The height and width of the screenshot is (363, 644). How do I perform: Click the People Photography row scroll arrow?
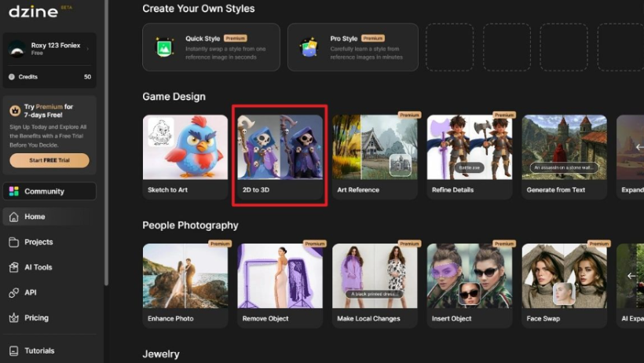click(x=631, y=276)
